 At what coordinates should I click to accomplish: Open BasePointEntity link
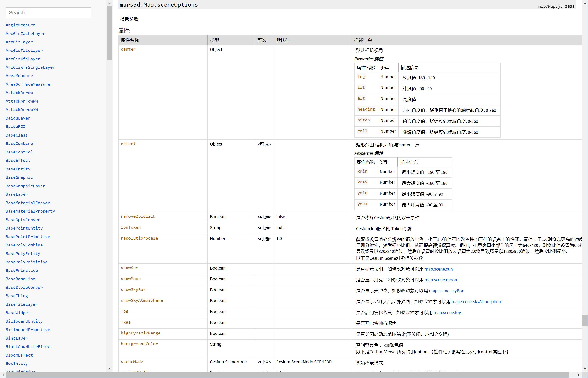pyautogui.click(x=24, y=228)
